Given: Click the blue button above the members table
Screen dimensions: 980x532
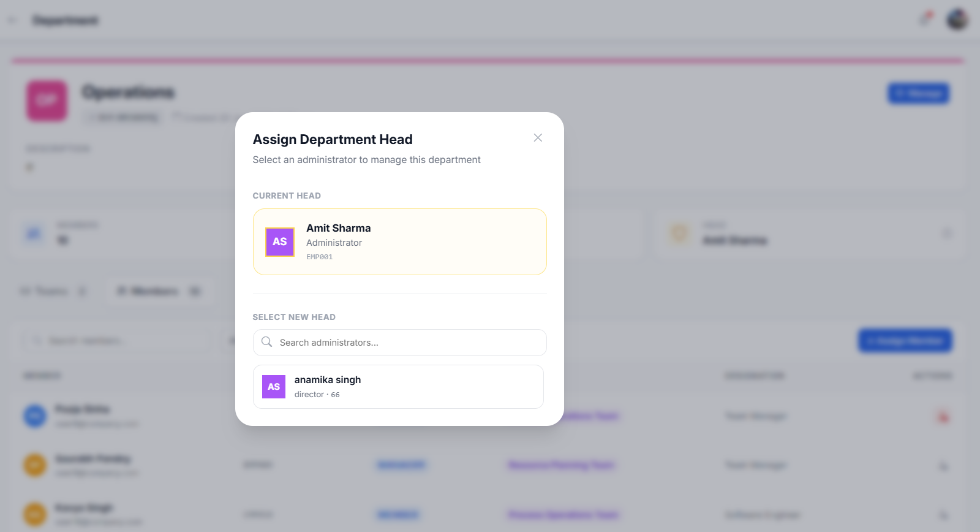Looking at the screenshot, I should pos(905,341).
